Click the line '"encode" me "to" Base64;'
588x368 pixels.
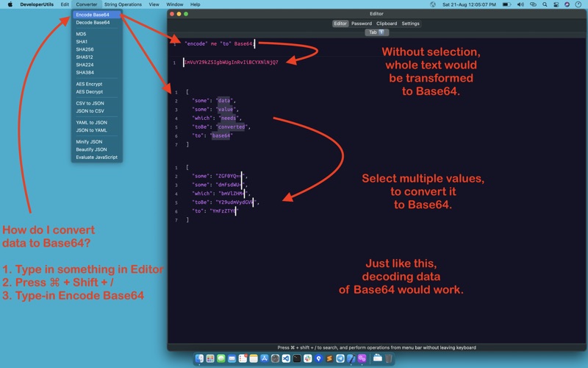coord(220,44)
